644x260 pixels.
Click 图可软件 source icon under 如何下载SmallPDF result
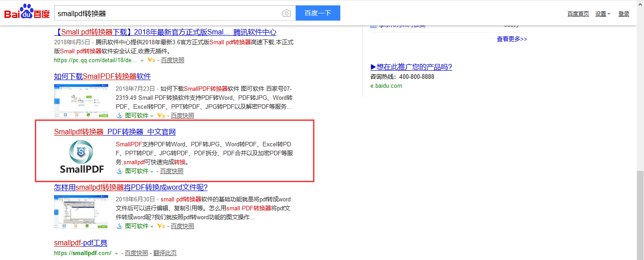[x=119, y=115]
